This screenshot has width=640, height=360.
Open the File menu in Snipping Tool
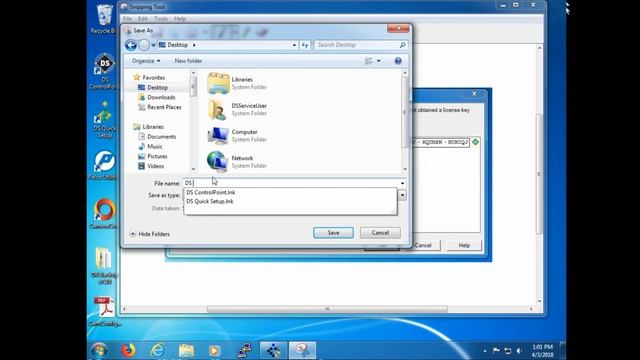coord(127,19)
